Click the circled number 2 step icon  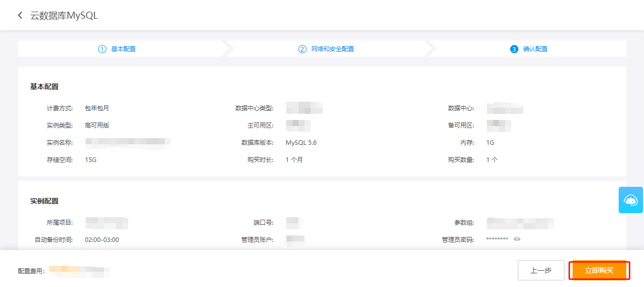pos(302,49)
